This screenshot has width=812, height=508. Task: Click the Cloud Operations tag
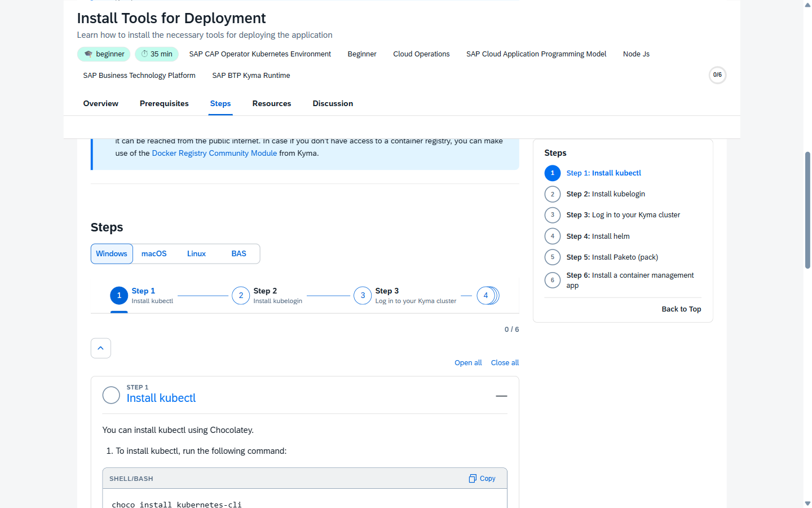coord(421,54)
